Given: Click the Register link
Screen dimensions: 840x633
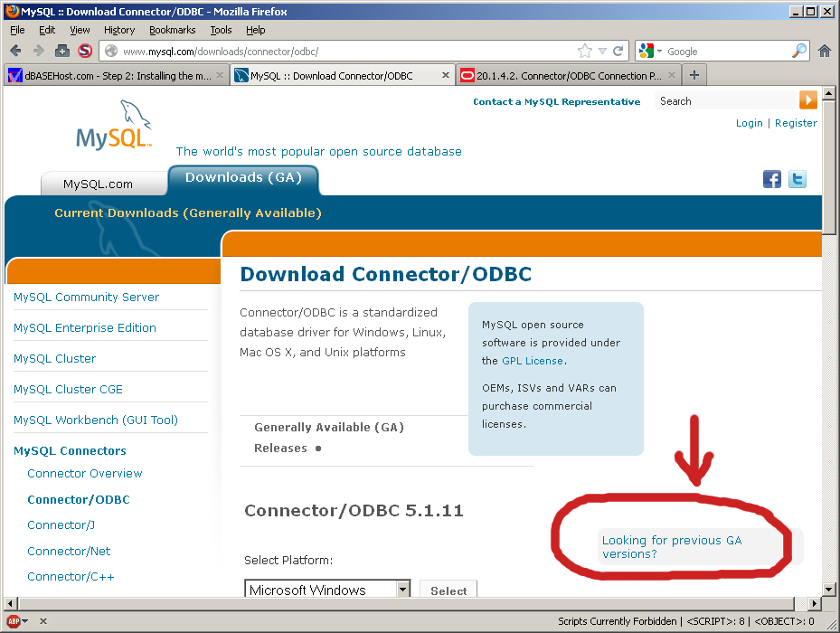Looking at the screenshot, I should click(x=796, y=123).
